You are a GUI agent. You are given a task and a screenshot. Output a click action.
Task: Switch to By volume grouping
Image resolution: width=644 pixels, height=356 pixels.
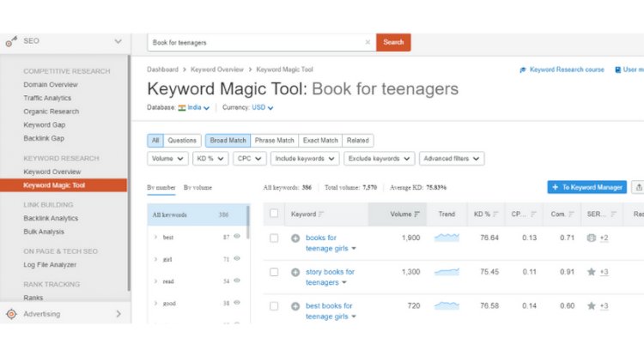pos(197,188)
